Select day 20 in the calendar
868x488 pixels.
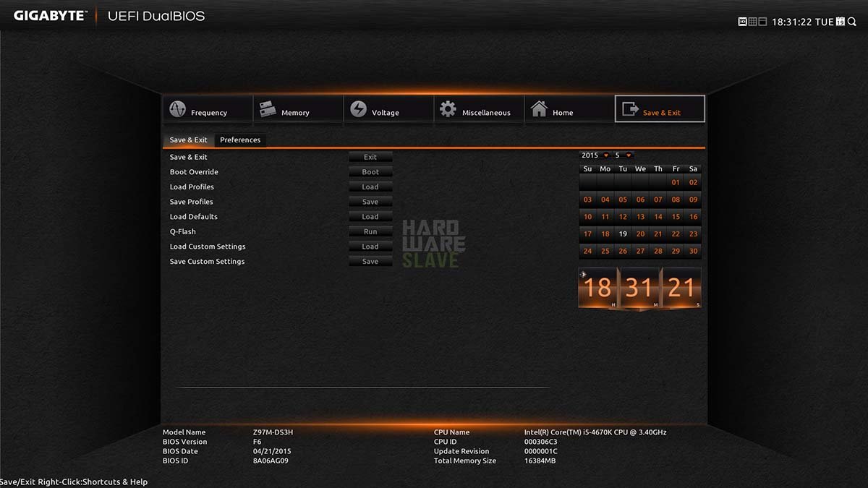click(640, 234)
